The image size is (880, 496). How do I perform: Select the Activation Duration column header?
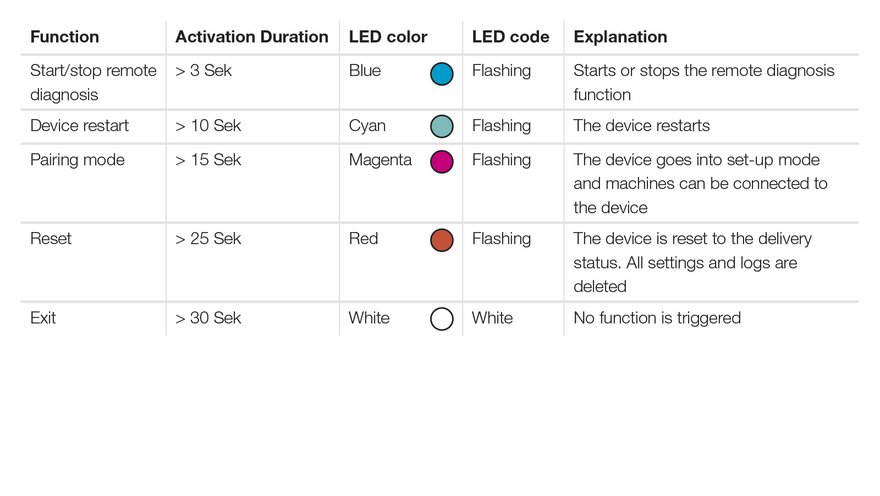coord(251,37)
